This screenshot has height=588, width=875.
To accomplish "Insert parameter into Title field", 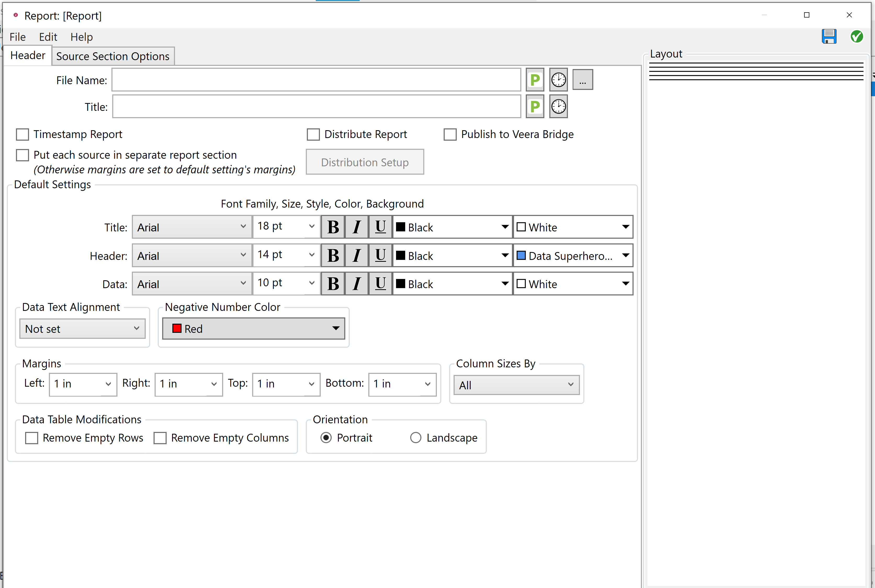I will (535, 106).
